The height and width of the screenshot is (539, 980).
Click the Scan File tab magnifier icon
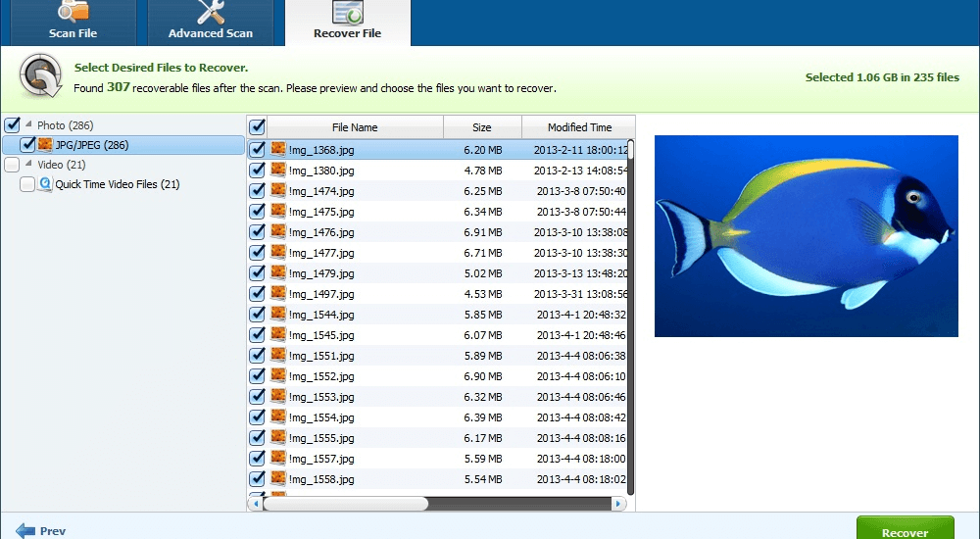tap(73, 11)
